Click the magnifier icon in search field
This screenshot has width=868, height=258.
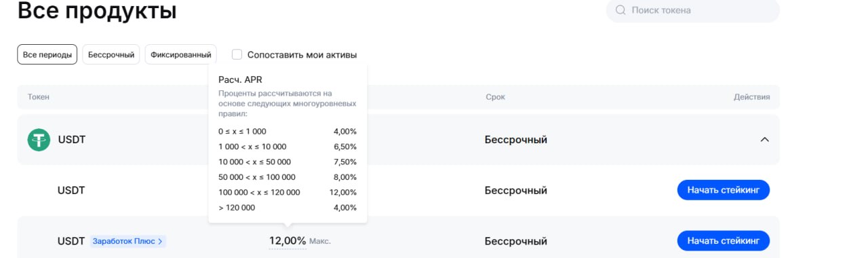point(620,10)
